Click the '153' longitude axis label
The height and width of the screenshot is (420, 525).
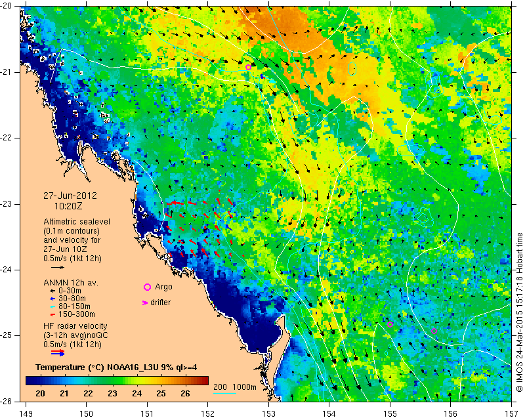click(268, 413)
